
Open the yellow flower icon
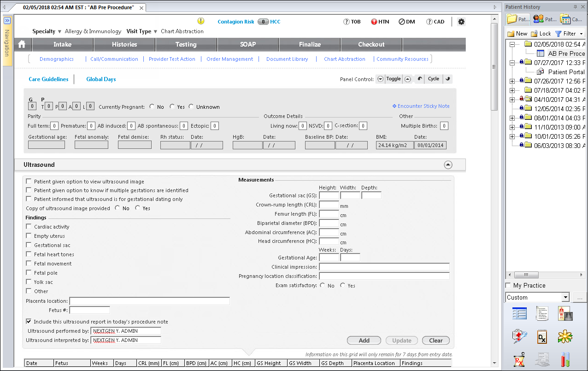(x=565, y=336)
